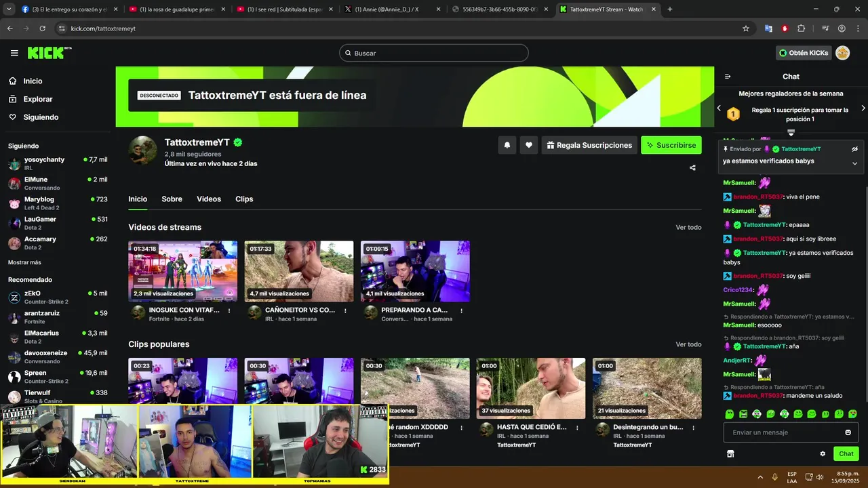Click the first green ghost emote
The height and width of the screenshot is (488, 868).
(729, 413)
